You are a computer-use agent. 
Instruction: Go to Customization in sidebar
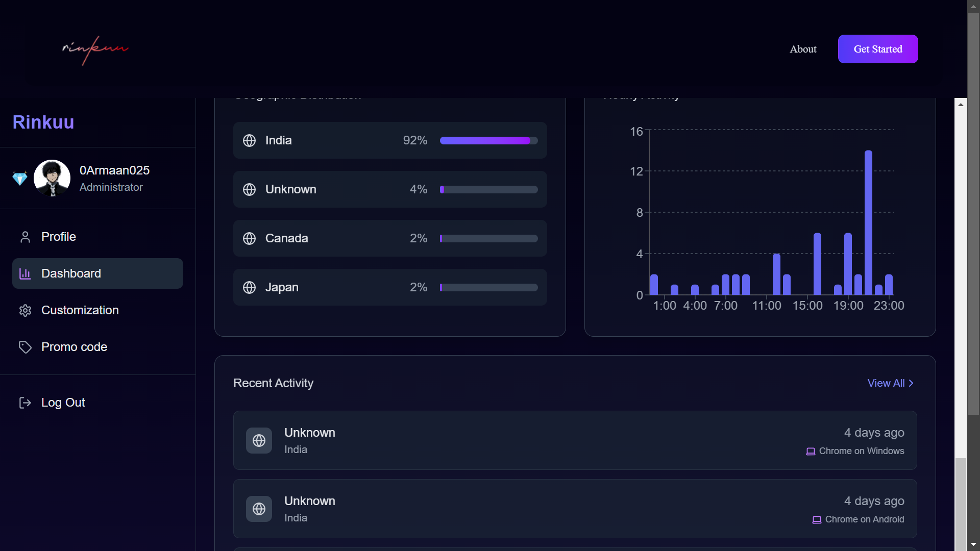click(97, 310)
